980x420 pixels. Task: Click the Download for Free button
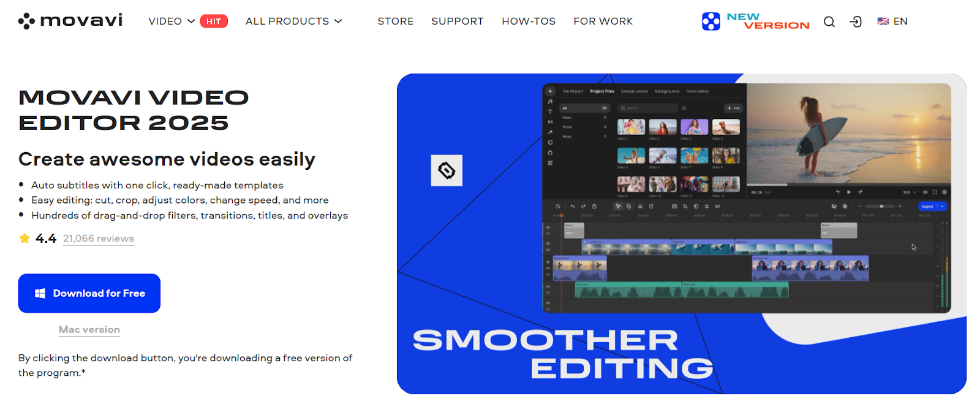click(89, 293)
